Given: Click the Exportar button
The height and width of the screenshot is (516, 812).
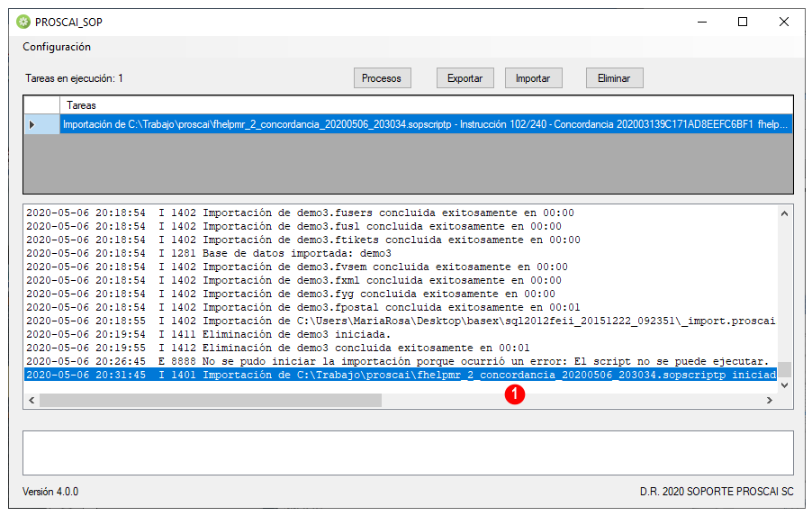Looking at the screenshot, I should (x=465, y=78).
